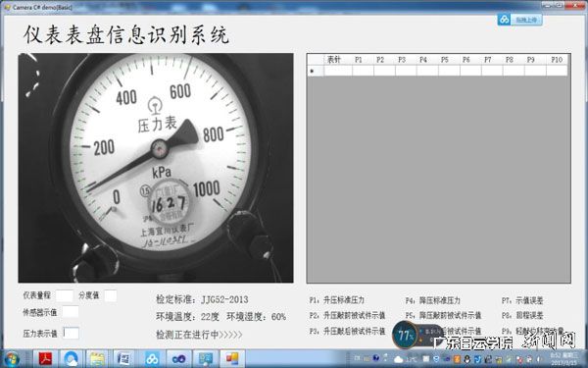Select the P7 column header
Screen dimensions: 588x368
click(x=492, y=59)
